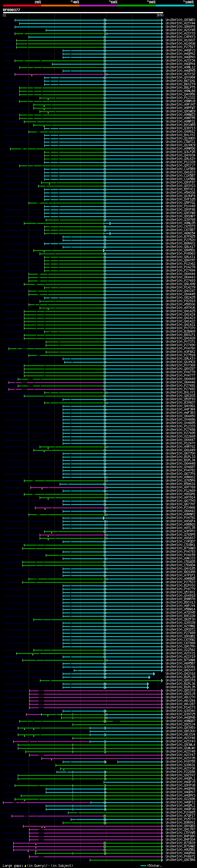
Task: Open hit UniRef100_B1PL34
Action: point(180,460)
